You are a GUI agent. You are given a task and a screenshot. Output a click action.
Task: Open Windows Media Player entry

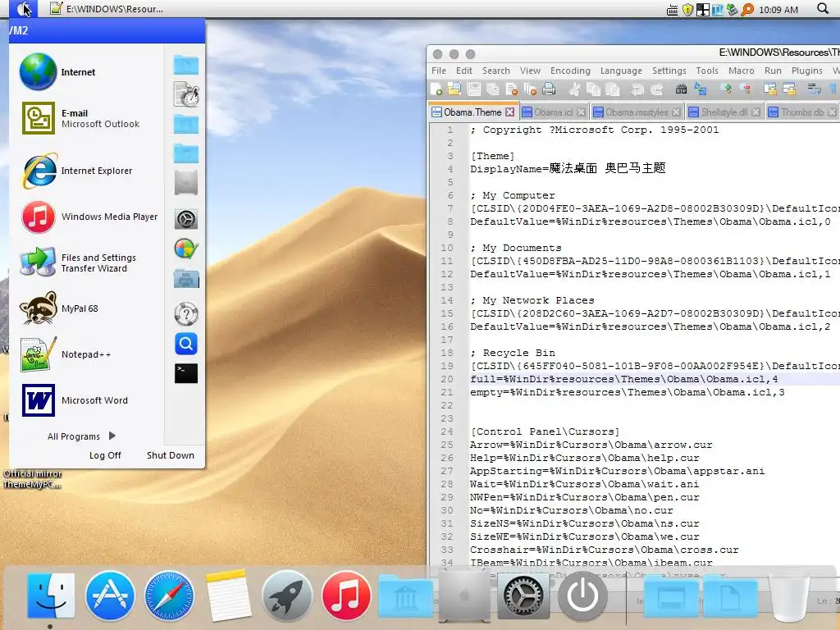[89, 217]
